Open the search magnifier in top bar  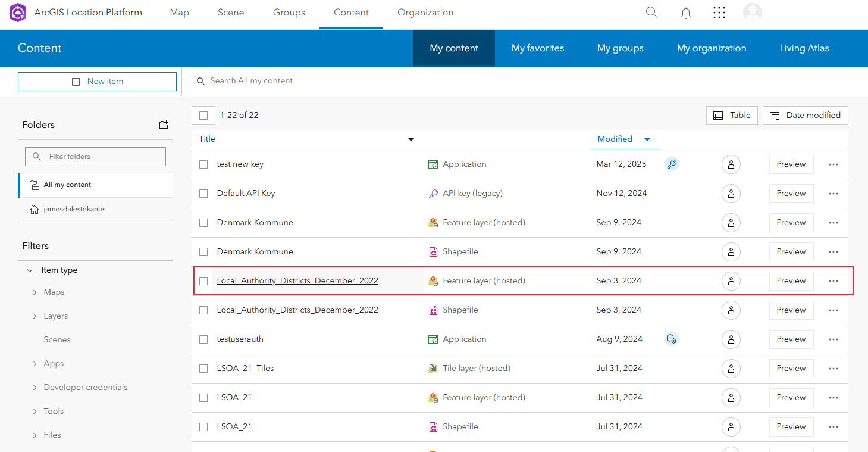652,13
